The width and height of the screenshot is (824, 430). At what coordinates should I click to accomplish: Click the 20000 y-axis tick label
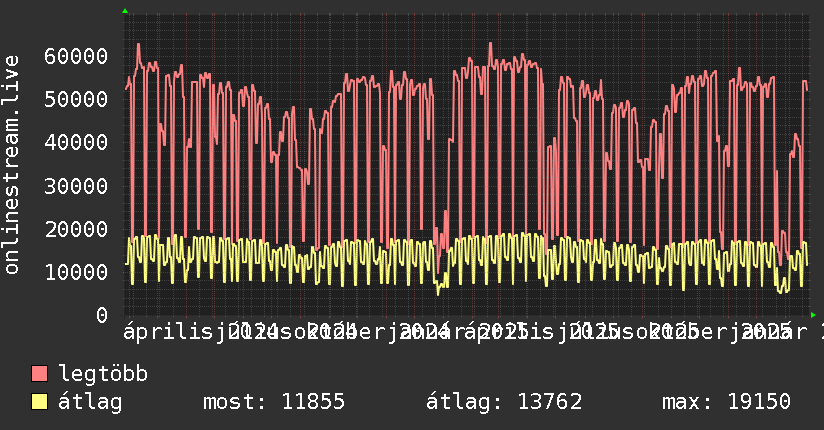76,229
